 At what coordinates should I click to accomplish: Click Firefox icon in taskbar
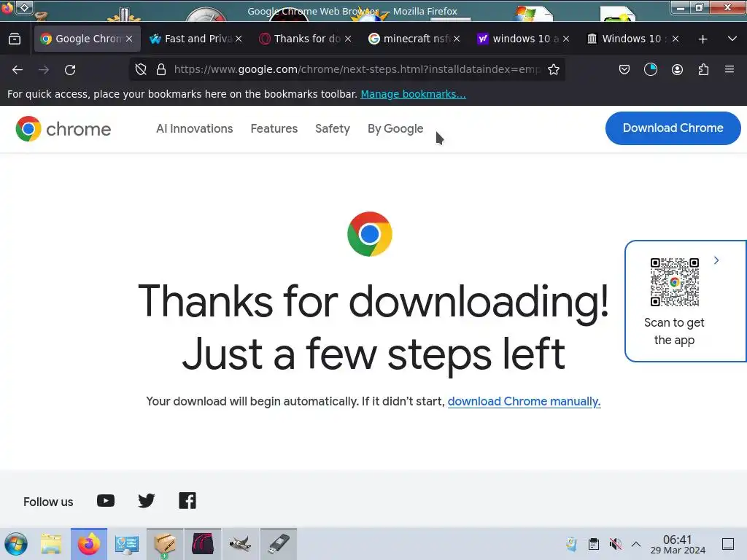point(89,544)
